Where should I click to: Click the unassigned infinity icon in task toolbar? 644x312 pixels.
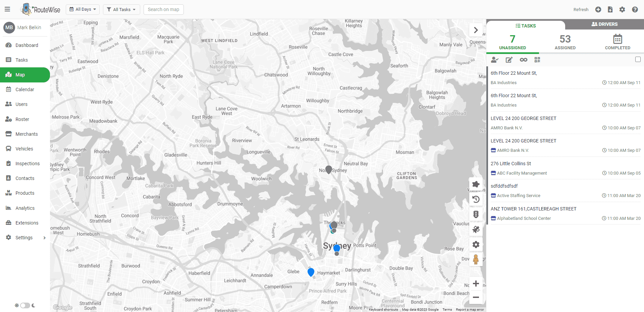click(x=524, y=60)
